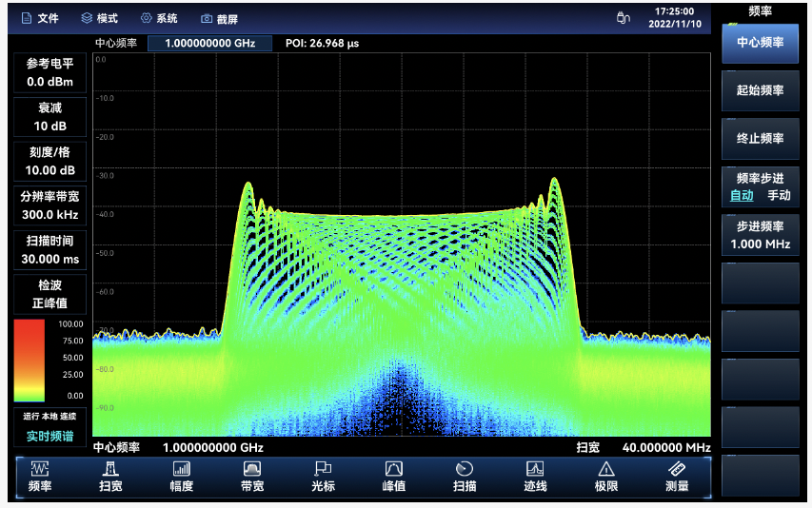Select the 扫宽 span icon

click(110, 469)
